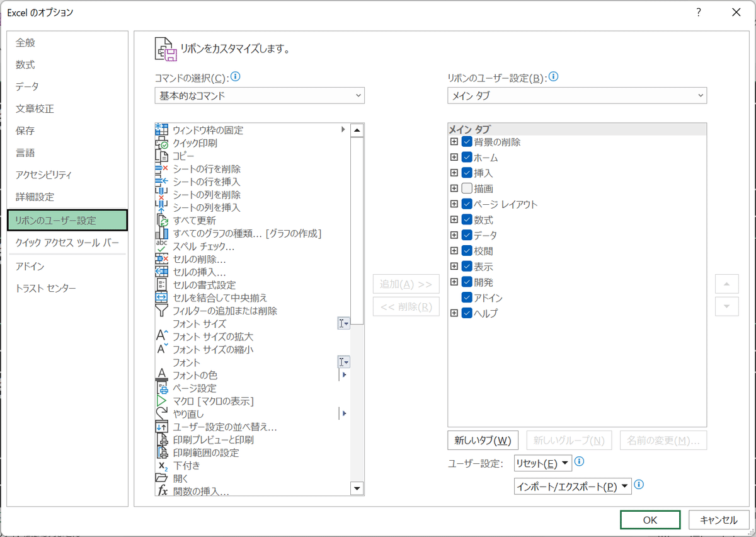The width and height of the screenshot is (756, 537).
Task: Select the セルの書式設定 icon
Action: point(161,285)
